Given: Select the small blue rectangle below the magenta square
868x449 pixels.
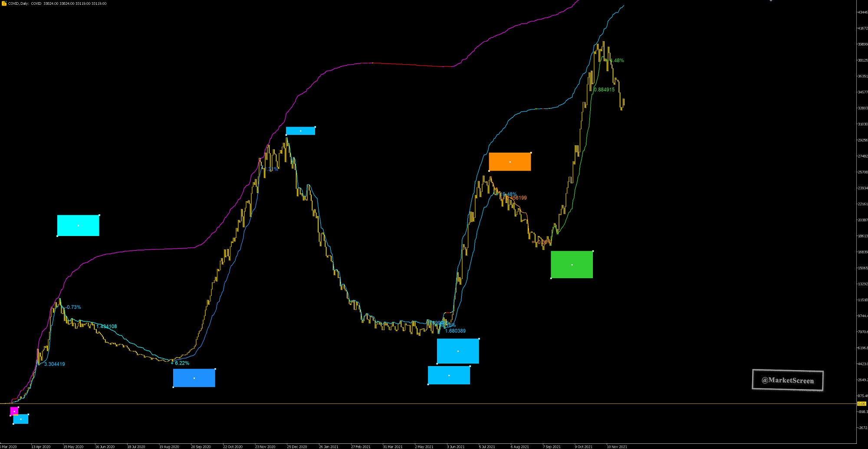Looking at the screenshot, I should click(x=20, y=419).
